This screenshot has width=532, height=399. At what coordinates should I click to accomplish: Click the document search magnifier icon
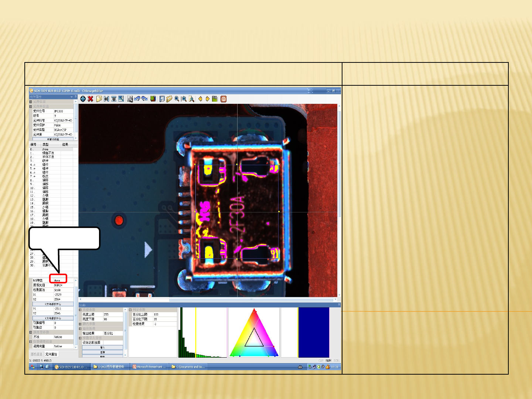pyautogui.click(x=191, y=99)
